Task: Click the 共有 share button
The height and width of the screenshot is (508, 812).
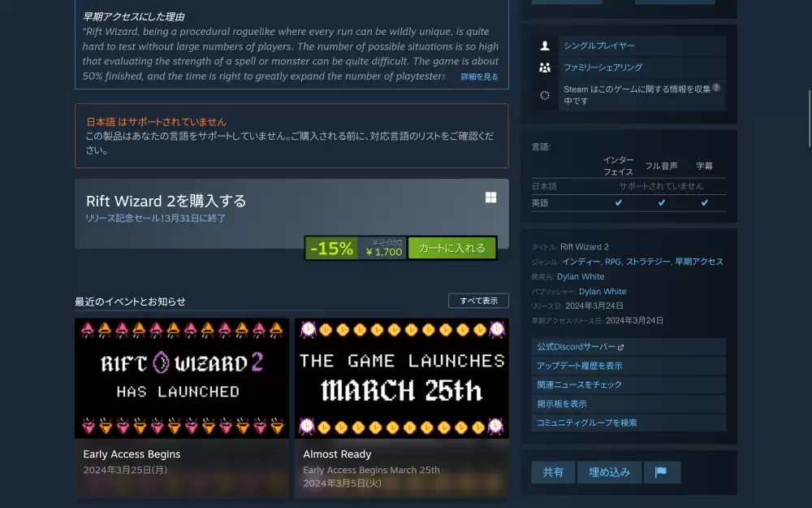Action: 553,472
